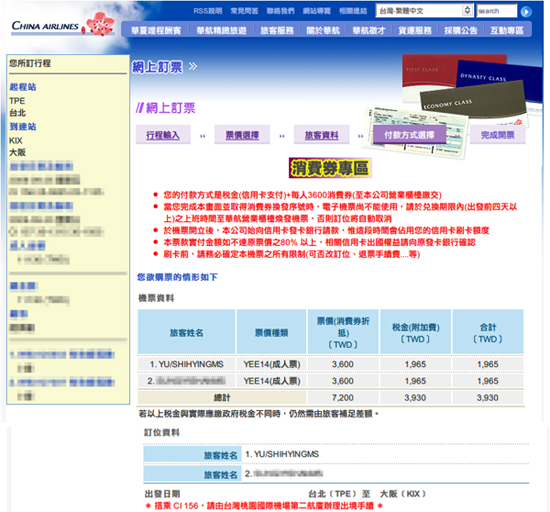550x512 pixels.
Task: Click the 您欲購票的情形如下 heading
Action: [177, 277]
